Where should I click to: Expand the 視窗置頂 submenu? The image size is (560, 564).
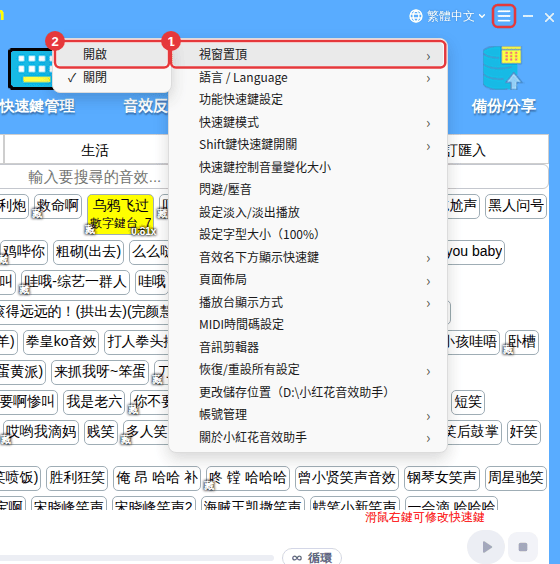(x=308, y=54)
